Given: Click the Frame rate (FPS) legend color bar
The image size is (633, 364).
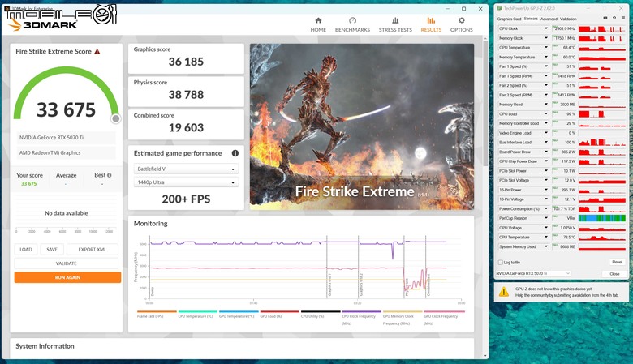Looking at the screenshot, I should click(157, 311).
